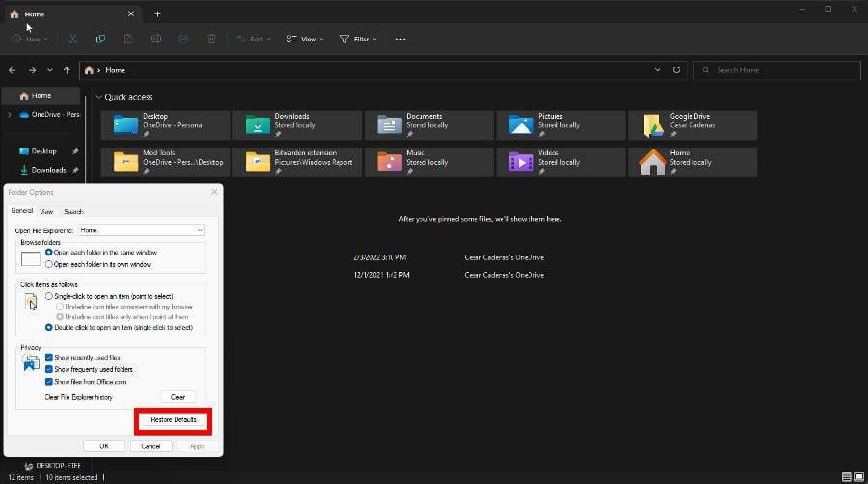Click the Copy icon in toolbar
868x484 pixels.
100,39
